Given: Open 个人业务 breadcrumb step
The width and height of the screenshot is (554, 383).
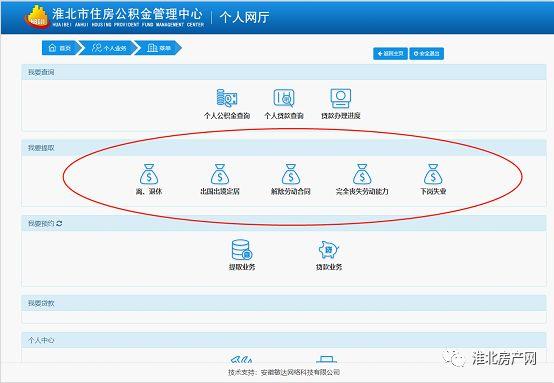Looking at the screenshot, I should click(x=108, y=48).
